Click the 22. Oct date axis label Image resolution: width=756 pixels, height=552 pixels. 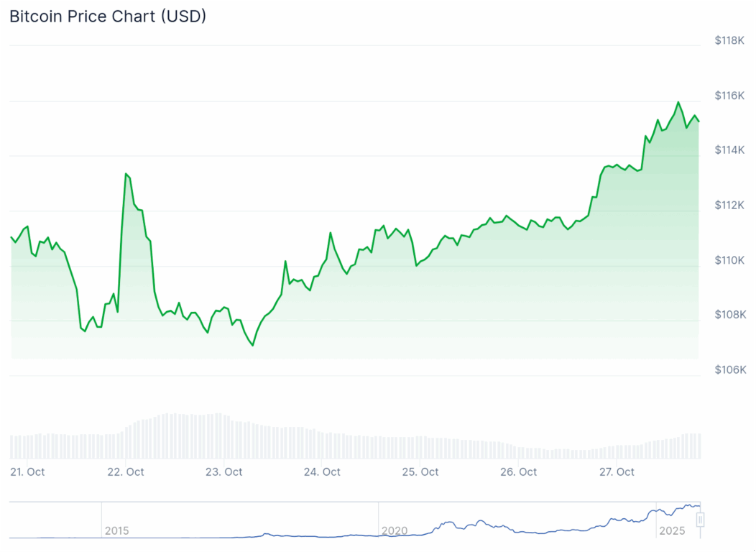[126, 471]
